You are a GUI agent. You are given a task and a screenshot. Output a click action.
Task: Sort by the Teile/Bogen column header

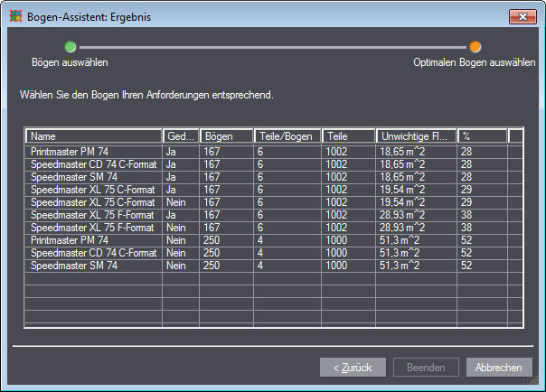pos(287,136)
